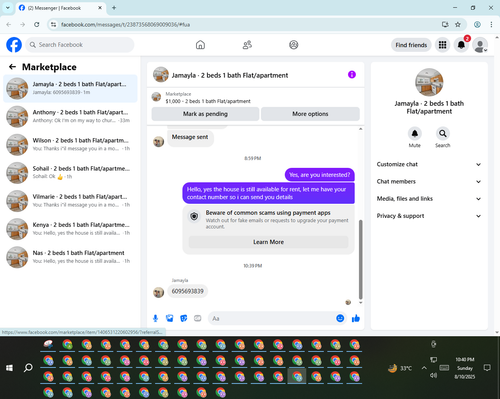Open Nas conversation in list
This screenshot has width=500, height=399.
(x=70, y=257)
